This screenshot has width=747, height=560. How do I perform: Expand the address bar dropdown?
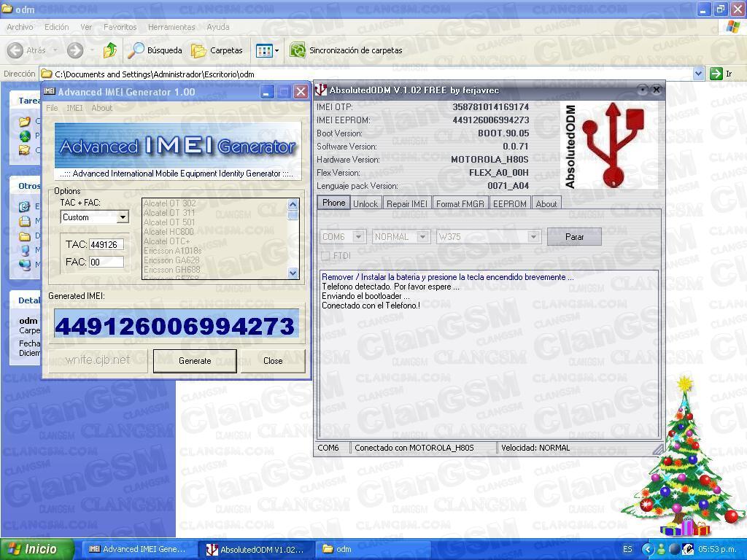698,74
